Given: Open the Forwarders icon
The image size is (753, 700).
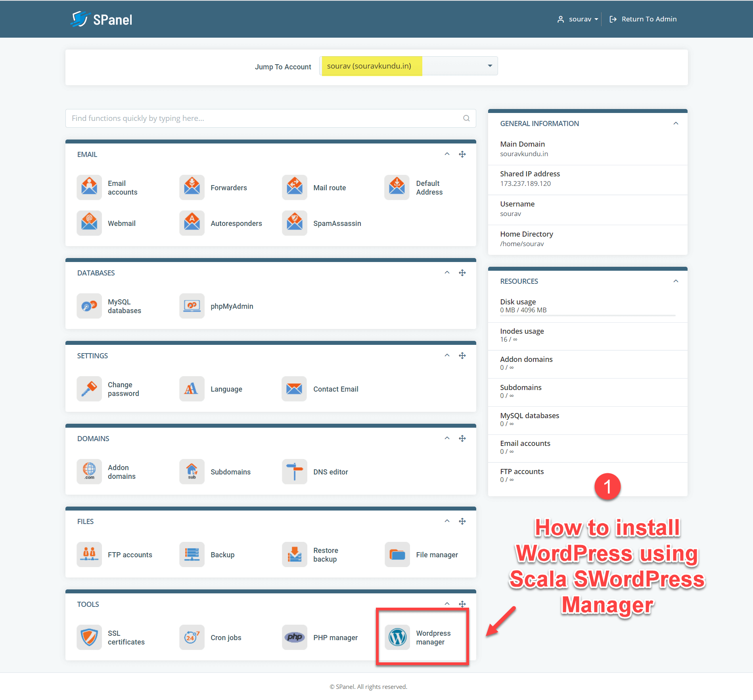Looking at the screenshot, I should (192, 187).
